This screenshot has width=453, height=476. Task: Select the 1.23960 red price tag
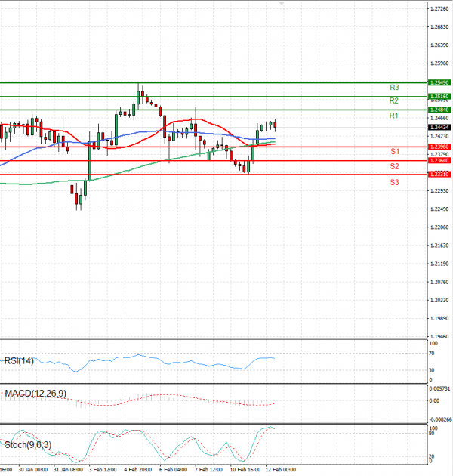point(439,147)
